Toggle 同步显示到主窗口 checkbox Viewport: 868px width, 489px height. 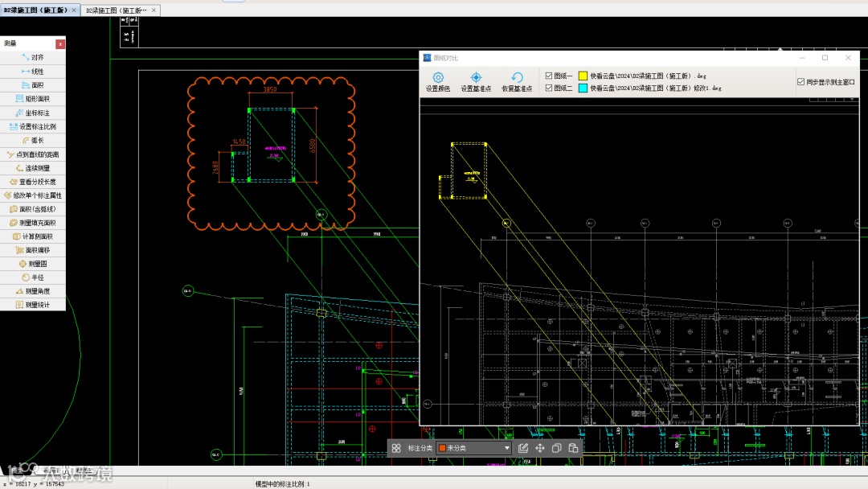(801, 82)
